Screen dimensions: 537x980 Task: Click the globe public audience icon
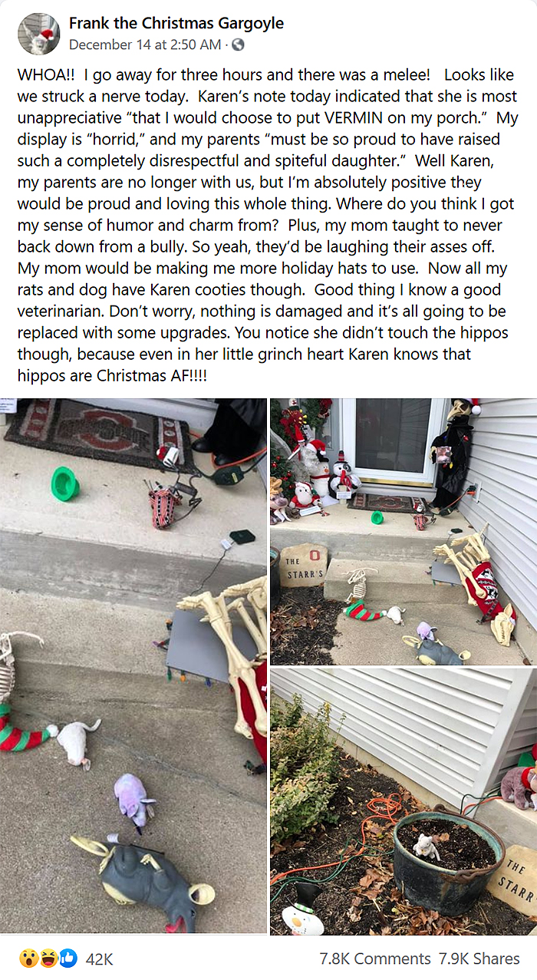point(237,45)
